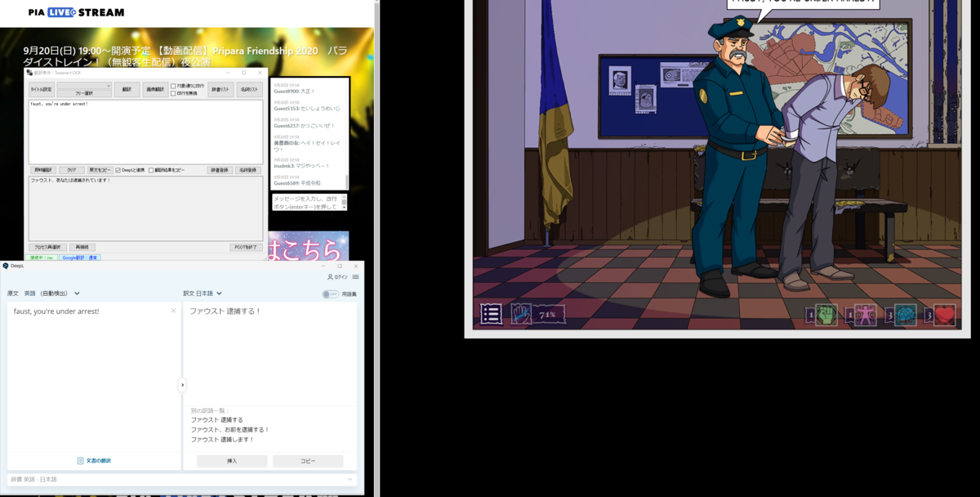Viewport: 980px width, 497px height.
Task: Select the alternative translation ファウスト、お前を逮捕する！
Action: pos(230,429)
